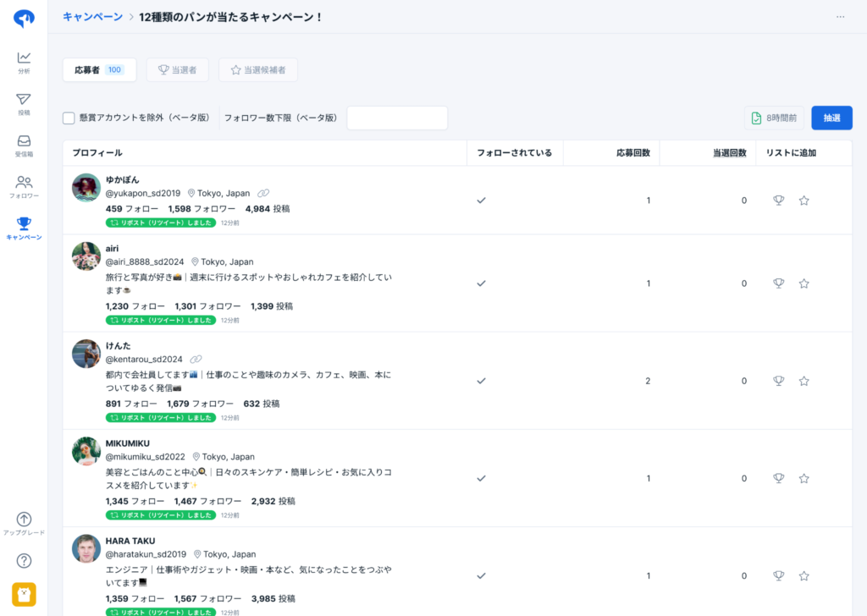Viewport: 867px width, 616px height.
Task: Star けんた as a winner candidate
Action: point(803,381)
